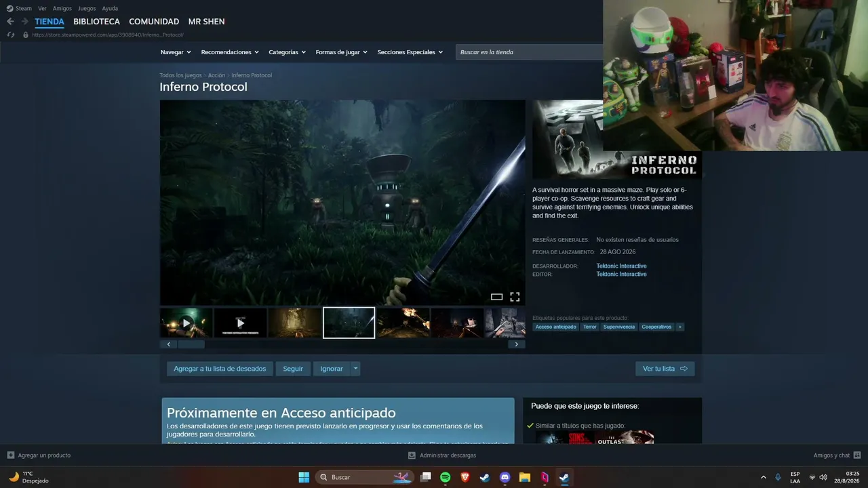Click the plus icon to add a tag
This screenshot has height=488, width=868.
point(680,327)
